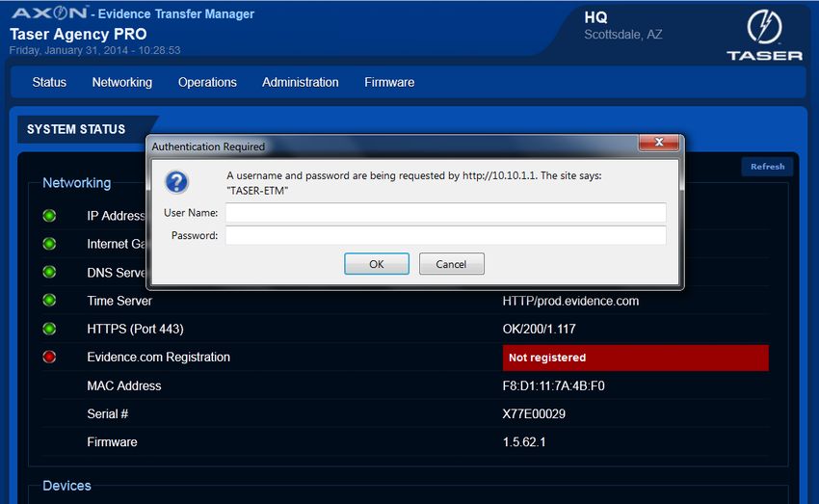Click the HTTPS (Port 443) label

tap(135, 329)
